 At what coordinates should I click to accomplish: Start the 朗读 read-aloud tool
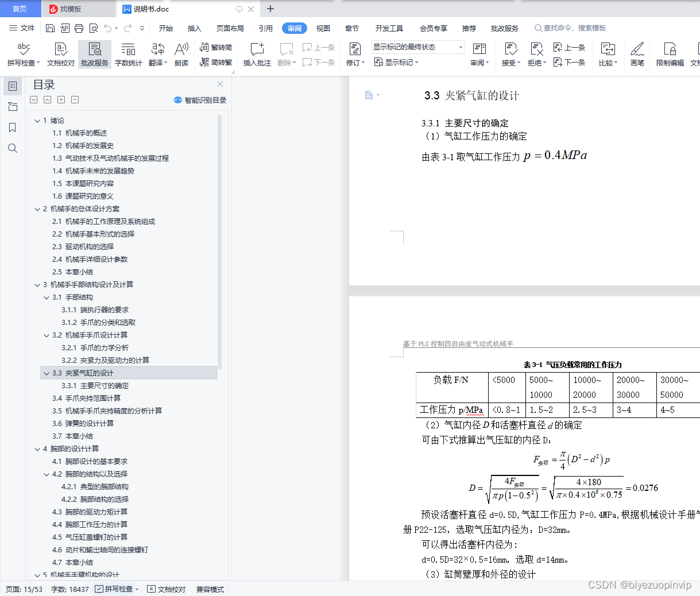(x=181, y=55)
